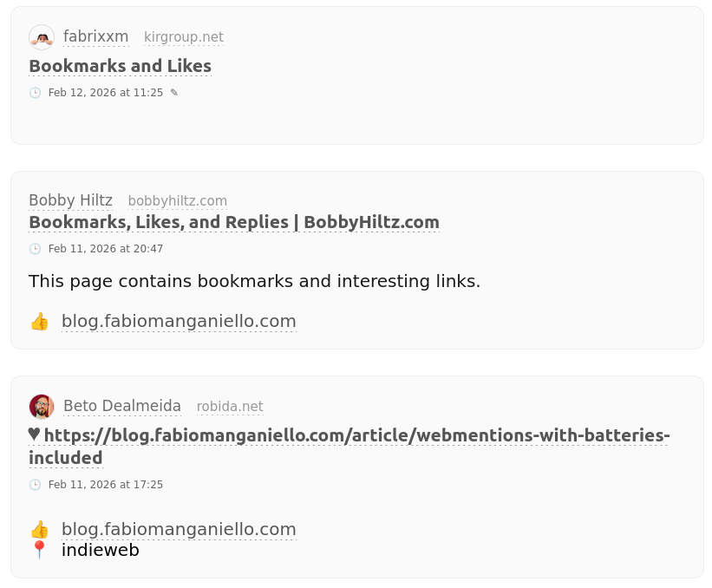Select the Bobby Hiltz username

70,200
